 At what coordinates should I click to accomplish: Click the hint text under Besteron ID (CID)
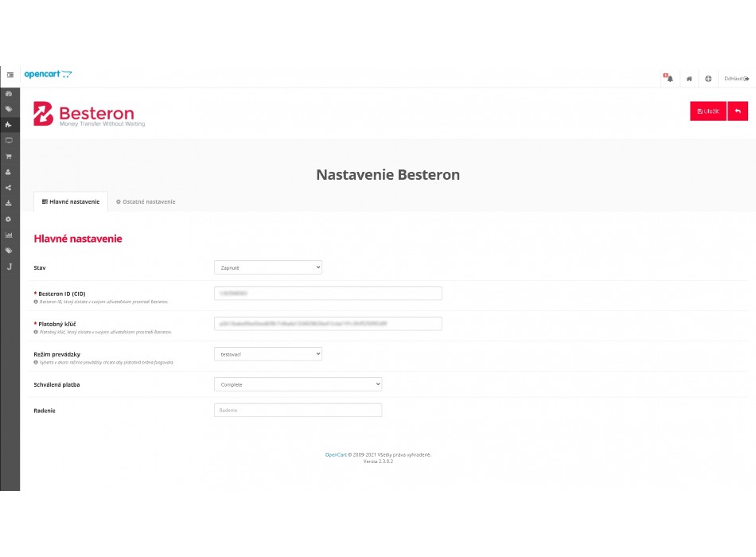pyautogui.click(x=103, y=302)
